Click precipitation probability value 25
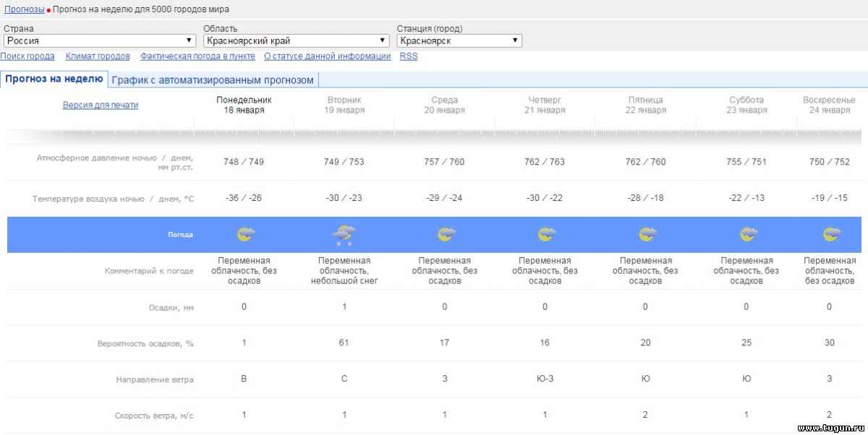This screenshot has height=435, width=868. pyautogui.click(x=746, y=343)
